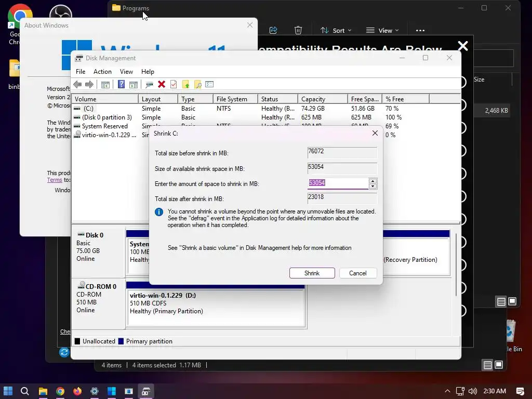This screenshot has width=532, height=399.
Task: Toggle Show/Hide Console Tree toolbar icon
Action: pyautogui.click(x=105, y=85)
